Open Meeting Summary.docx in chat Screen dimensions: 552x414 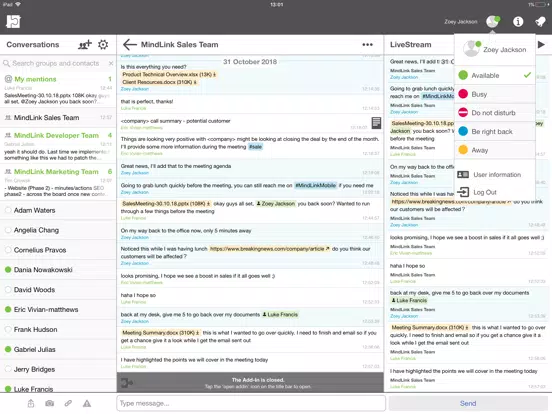pos(161,332)
